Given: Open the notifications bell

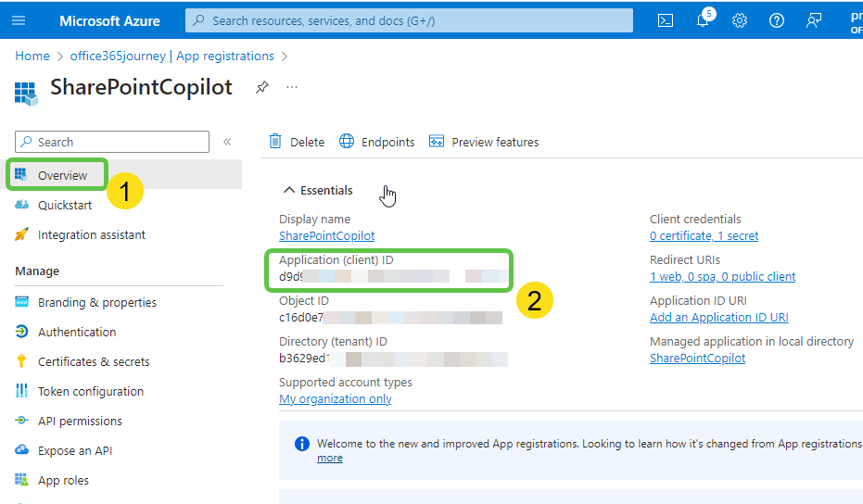Looking at the screenshot, I should tap(703, 20).
